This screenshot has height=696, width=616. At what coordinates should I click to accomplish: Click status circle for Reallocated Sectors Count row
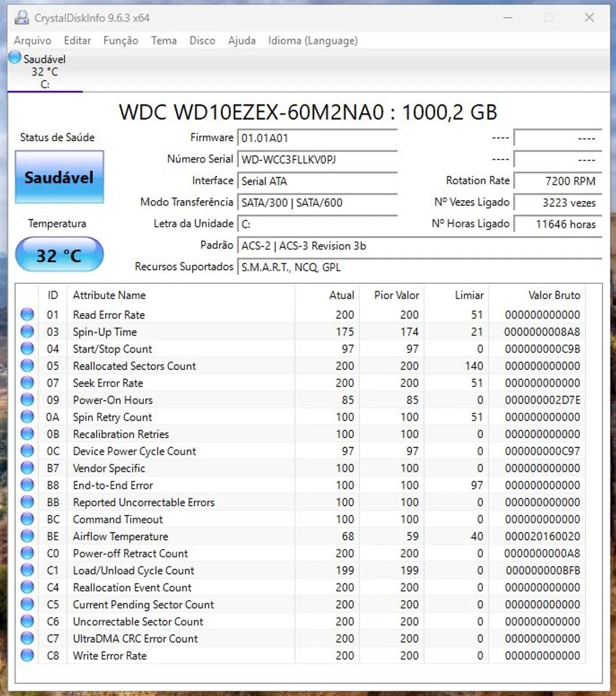point(27,365)
